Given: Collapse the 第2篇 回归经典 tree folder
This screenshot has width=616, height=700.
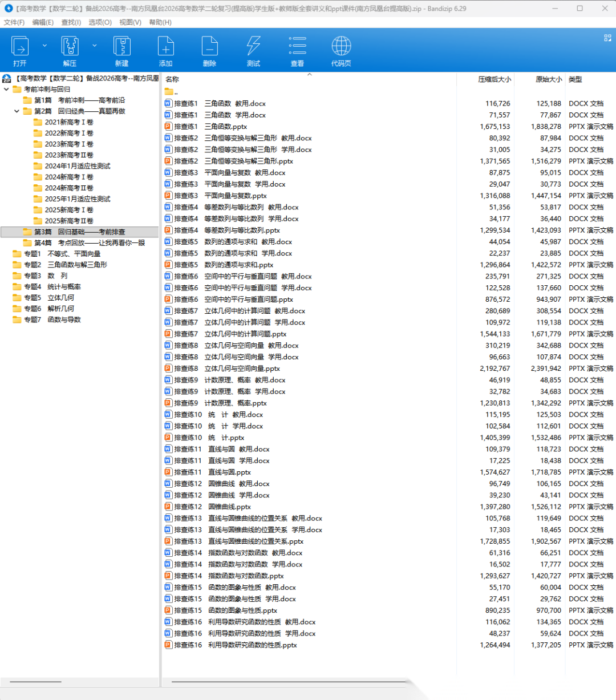Looking at the screenshot, I should pyautogui.click(x=17, y=111).
